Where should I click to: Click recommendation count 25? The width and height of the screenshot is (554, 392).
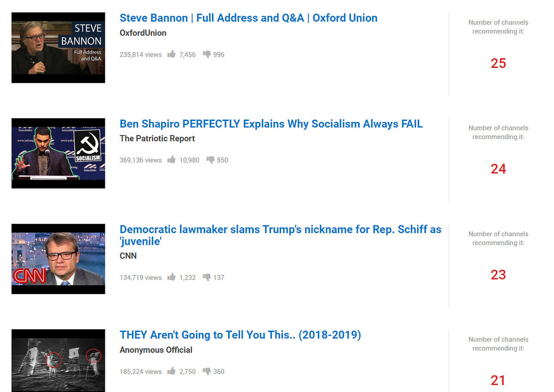[498, 63]
